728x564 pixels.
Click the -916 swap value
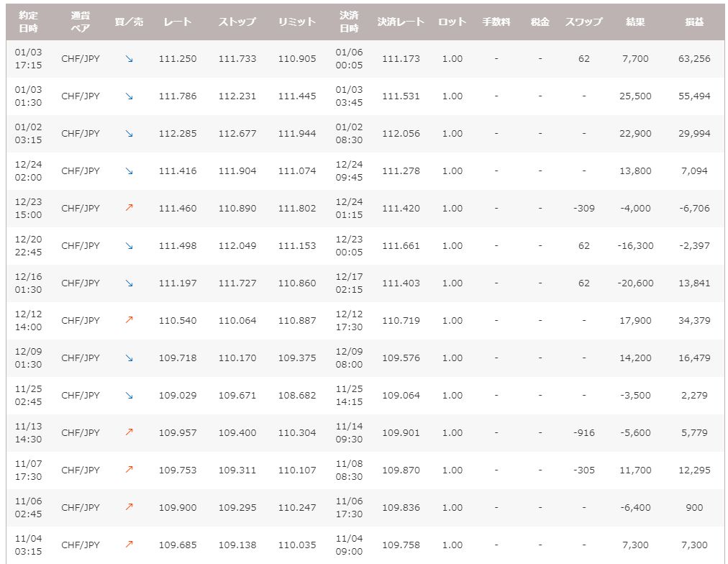coord(583,433)
